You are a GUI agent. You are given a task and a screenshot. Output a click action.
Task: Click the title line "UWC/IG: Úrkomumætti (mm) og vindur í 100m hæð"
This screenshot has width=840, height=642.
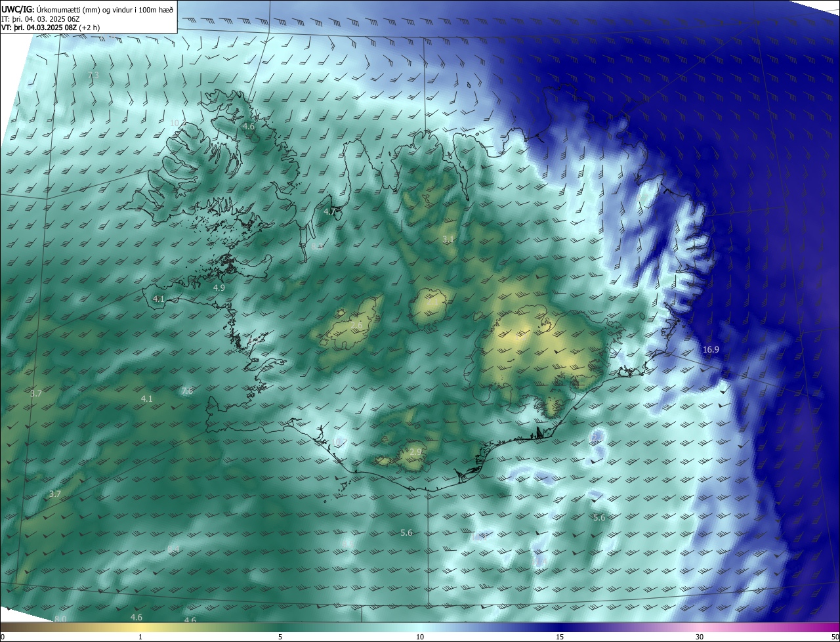point(87,9)
